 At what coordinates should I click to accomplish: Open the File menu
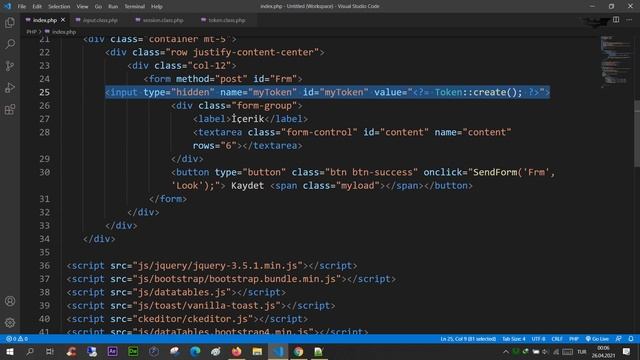point(22,7)
